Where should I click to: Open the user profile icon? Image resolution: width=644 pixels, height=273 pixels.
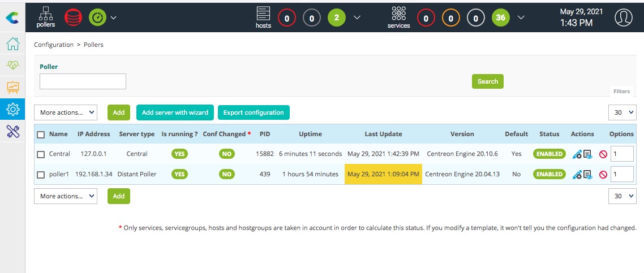pos(624,18)
